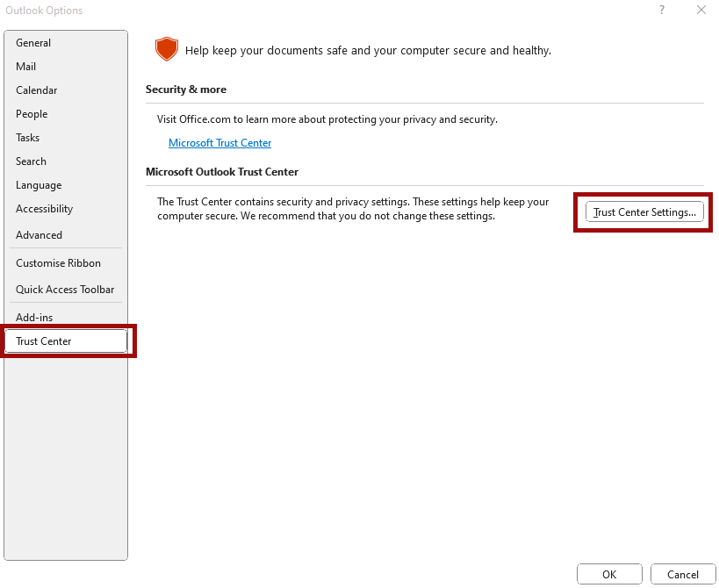Open the General options category
Screen dimensions: 719x588
pos(66,43)
